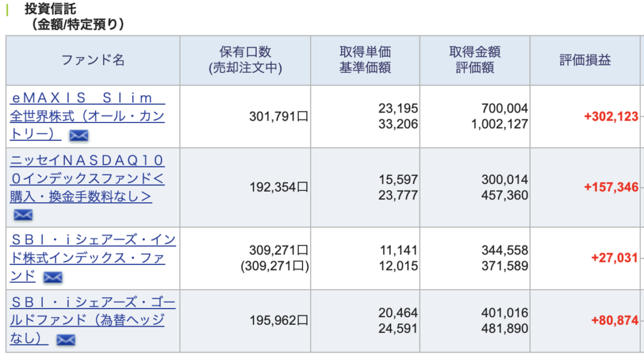Click the mail icon beside eMAXIS Slim fund
This screenshot has height=355, width=644.
point(79,135)
